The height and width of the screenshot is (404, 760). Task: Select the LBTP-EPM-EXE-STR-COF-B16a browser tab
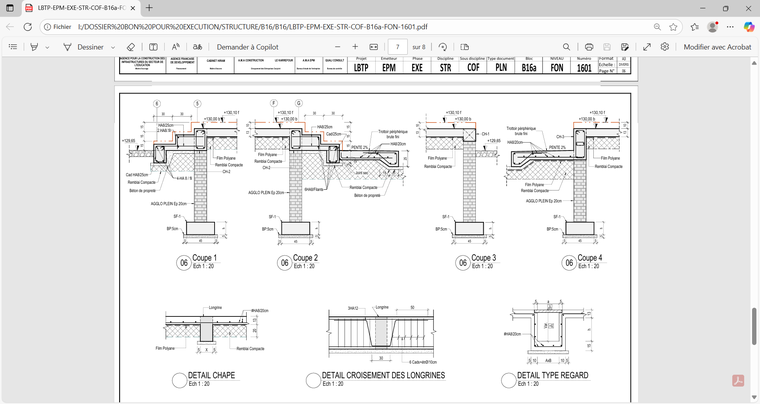pos(80,8)
